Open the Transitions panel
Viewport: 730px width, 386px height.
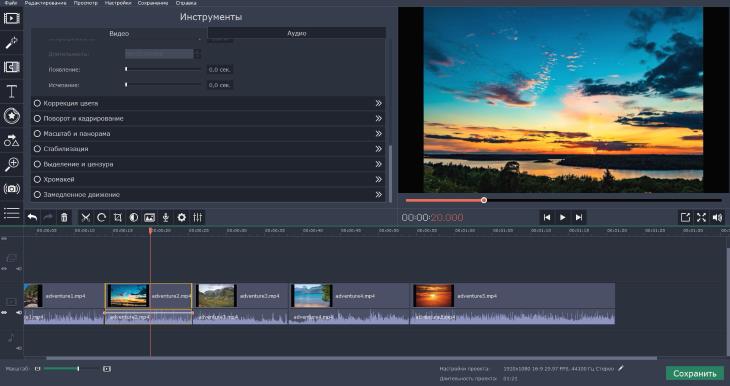pos(11,67)
